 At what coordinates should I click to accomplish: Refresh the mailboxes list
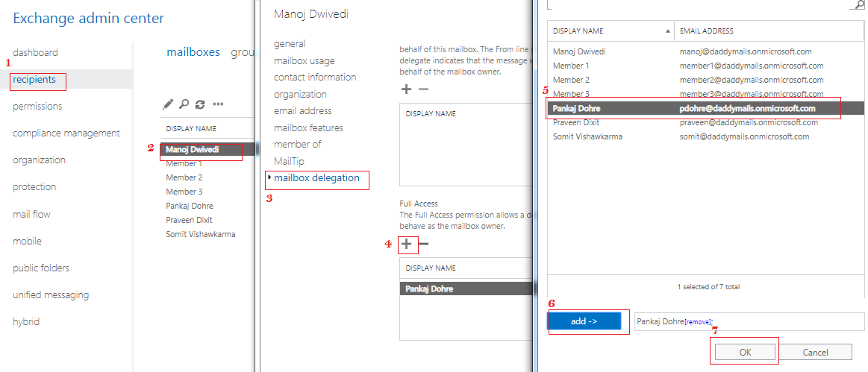[x=200, y=104]
